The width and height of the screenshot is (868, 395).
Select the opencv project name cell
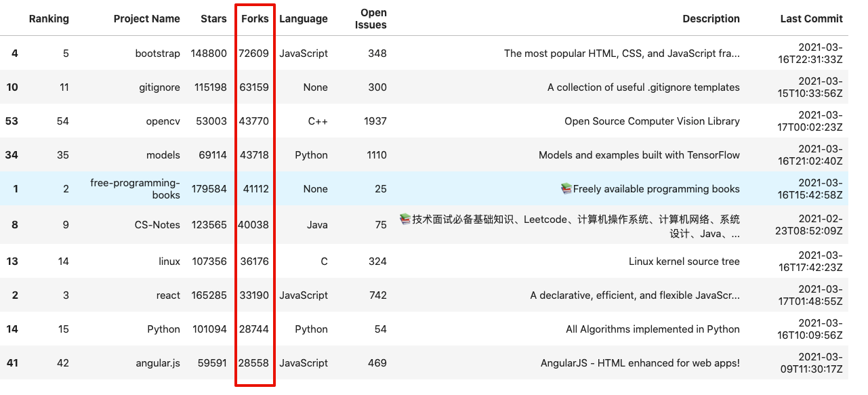click(163, 121)
